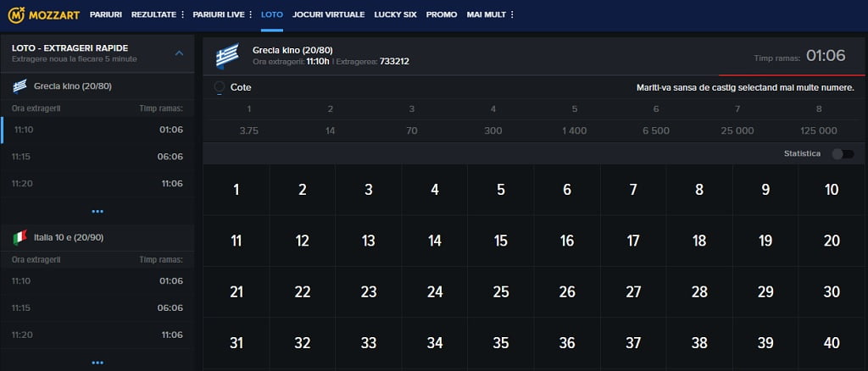Collapse Loto Extrageri Rapide panel chevron
This screenshot has width=868, height=371.
[x=179, y=53]
